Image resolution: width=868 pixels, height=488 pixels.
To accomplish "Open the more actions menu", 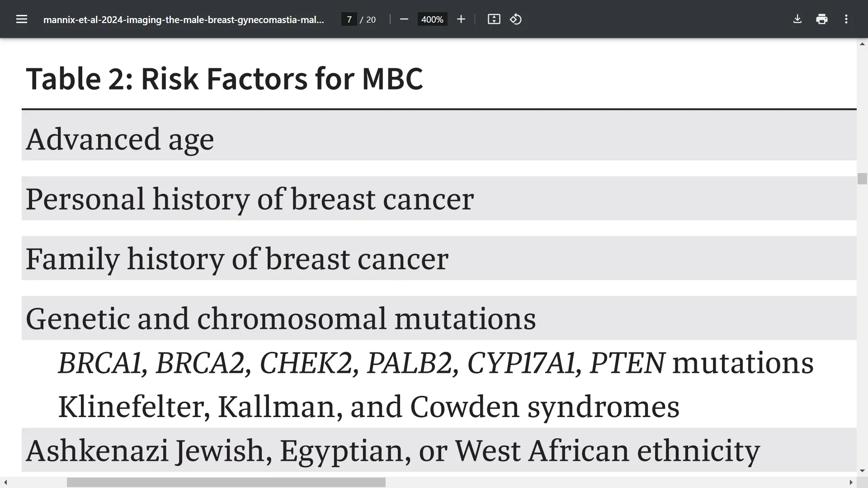I will tap(846, 19).
